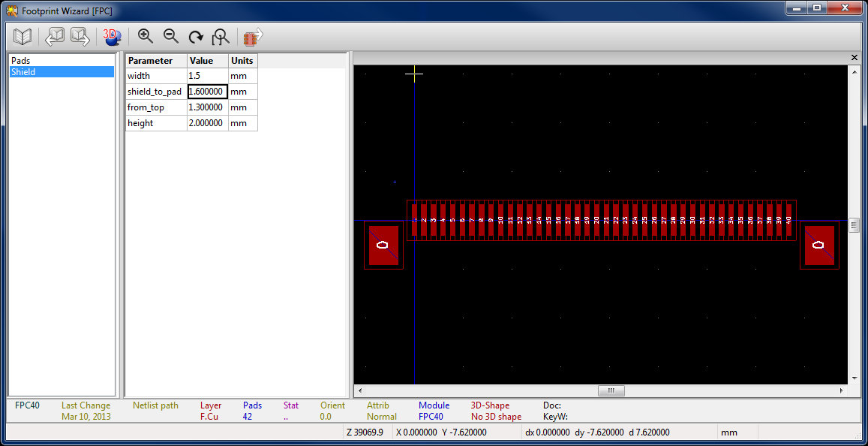Edit the from_top value cell
The height and width of the screenshot is (446, 868).
(207, 107)
